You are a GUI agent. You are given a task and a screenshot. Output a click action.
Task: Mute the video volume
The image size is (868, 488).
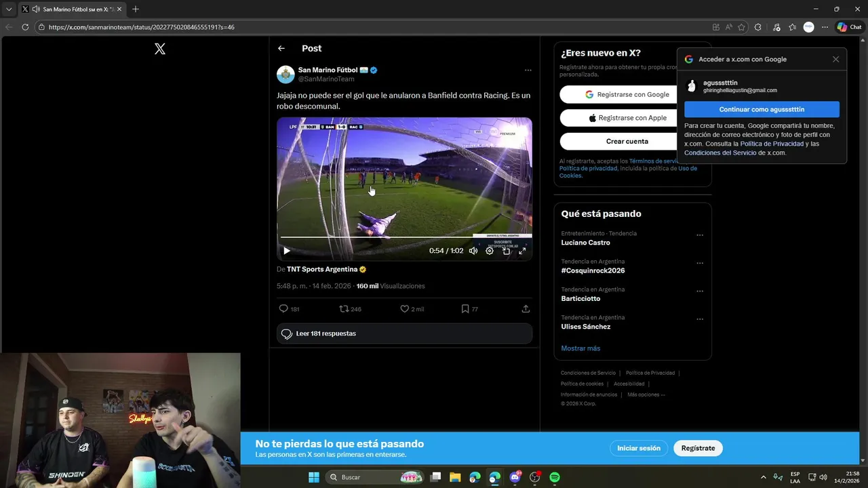(x=473, y=251)
